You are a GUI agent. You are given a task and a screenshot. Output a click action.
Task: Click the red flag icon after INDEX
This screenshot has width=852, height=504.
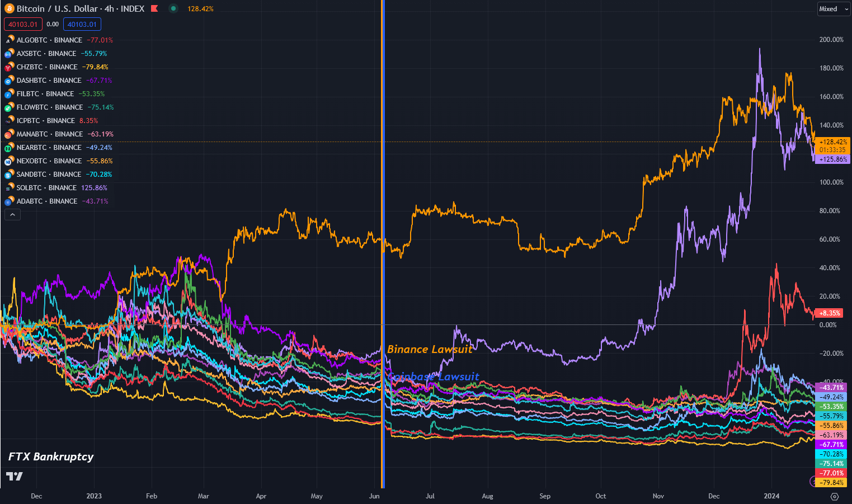154,8
